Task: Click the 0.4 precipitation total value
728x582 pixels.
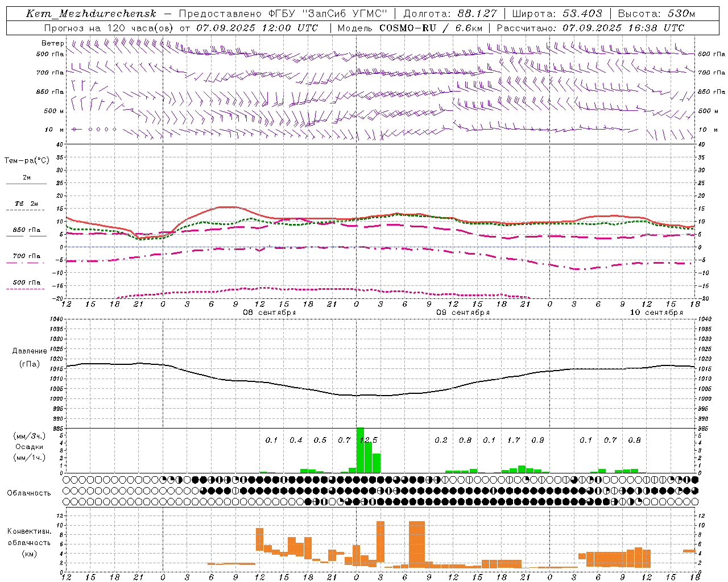Action: 296,440
